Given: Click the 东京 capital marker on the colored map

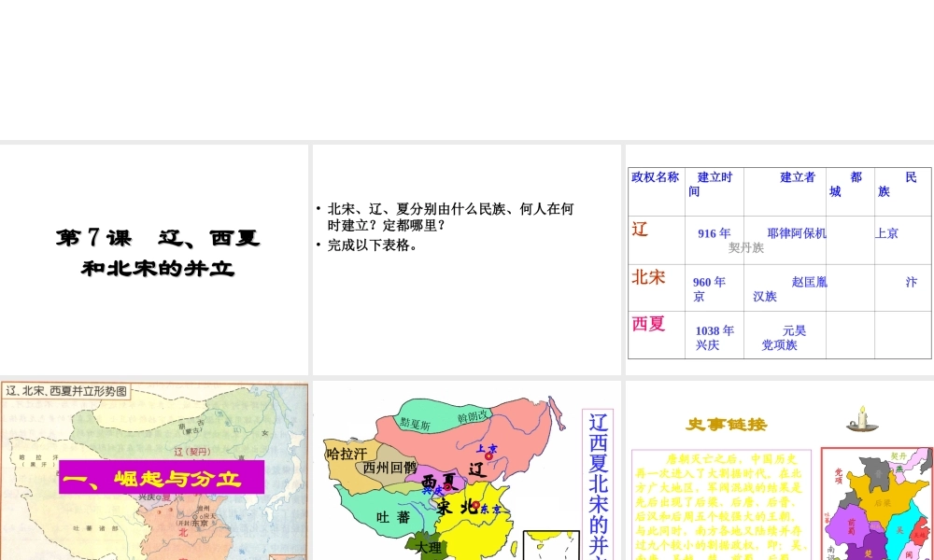Looking at the screenshot, I should [476, 505].
